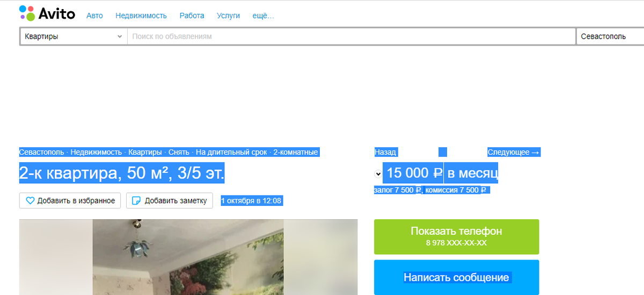The height and width of the screenshot is (295, 644).
Task: Follow the Снять breadcrumb link
Action: click(179, 152)
